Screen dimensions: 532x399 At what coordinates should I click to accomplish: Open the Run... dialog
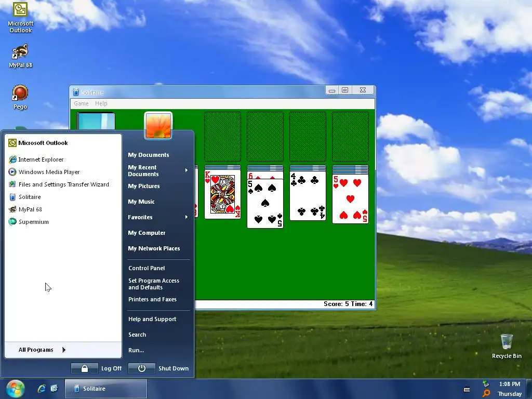click(x=136, y=350)
